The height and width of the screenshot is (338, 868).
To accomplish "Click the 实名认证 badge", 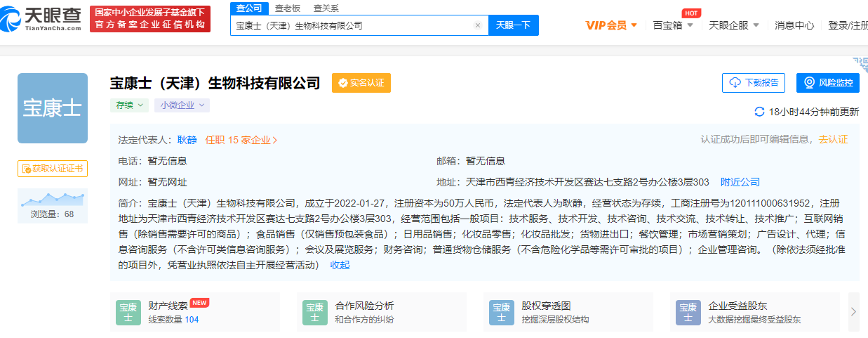I will 361,83.
